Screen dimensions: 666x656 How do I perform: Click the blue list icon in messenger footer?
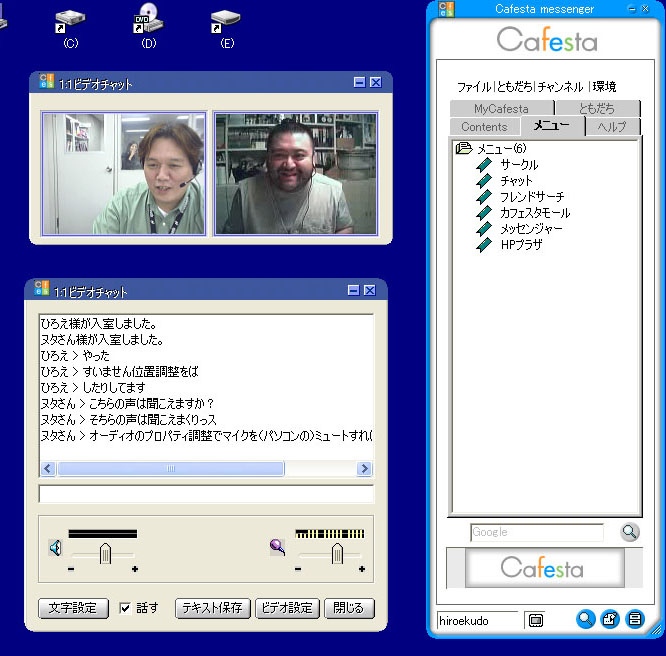(635, 619)
